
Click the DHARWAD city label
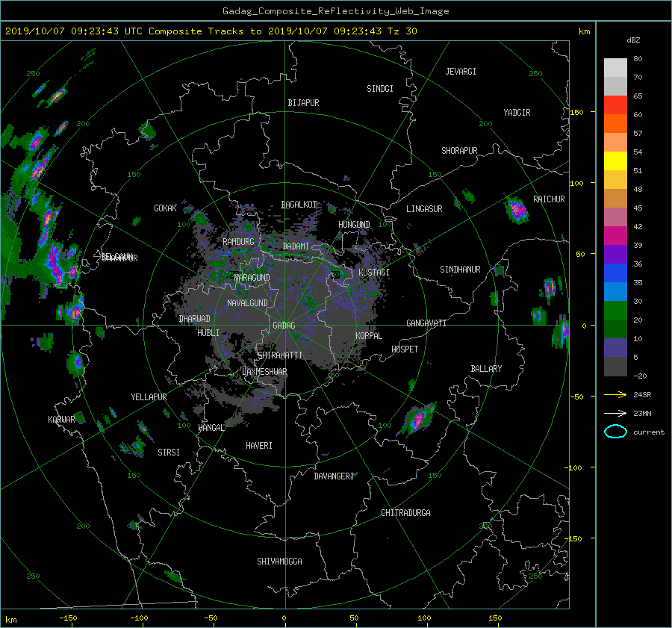pos(195,319)
